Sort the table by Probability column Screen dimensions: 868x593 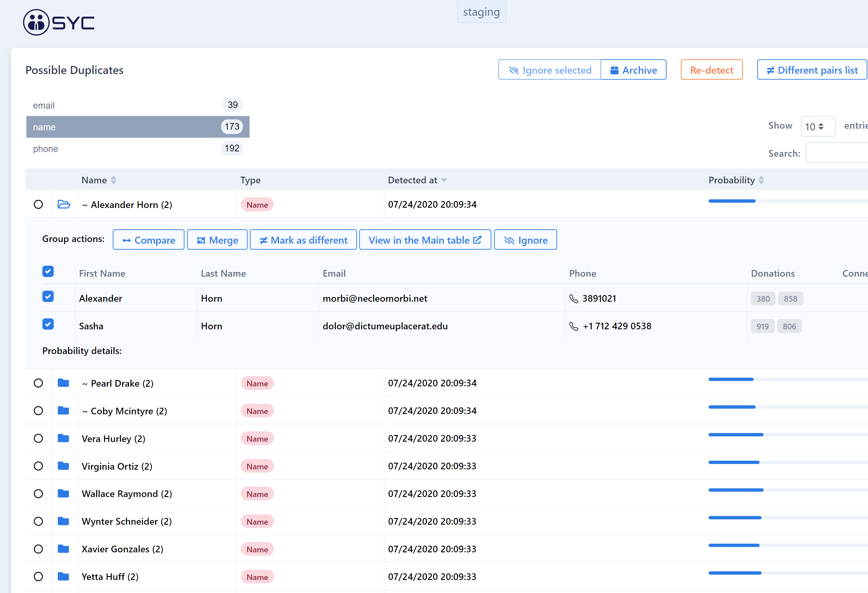tap(761, 180)
